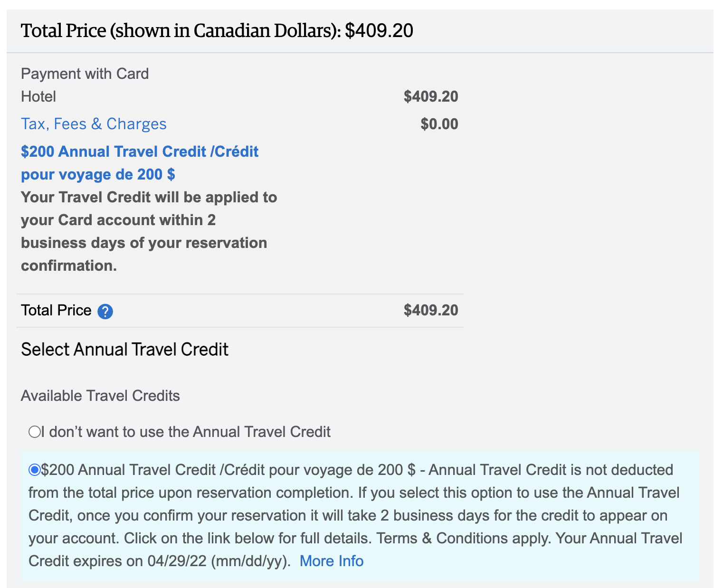The image size is (723, 588).
Task: Open the More Info link
Action: click(331, 561)
